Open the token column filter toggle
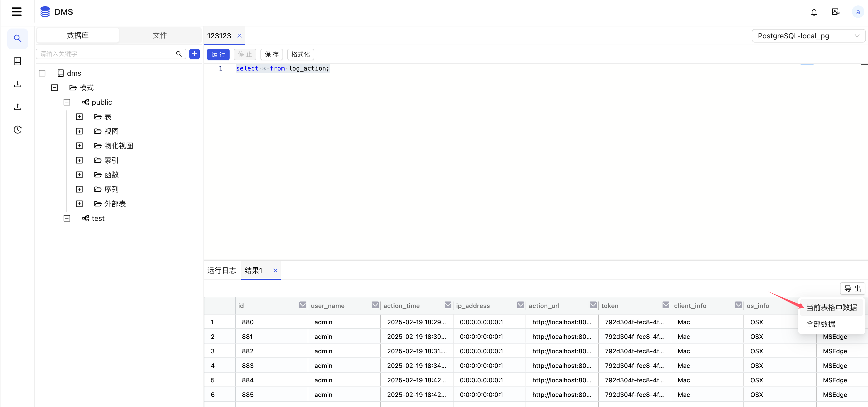Viewport: 868px width, 407px height. [665, 305]
